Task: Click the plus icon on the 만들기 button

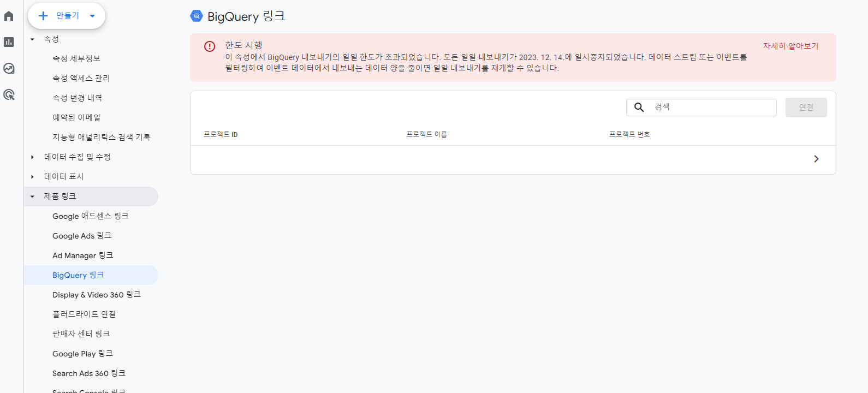Action: pyautogui.click(x=43, y=16)
